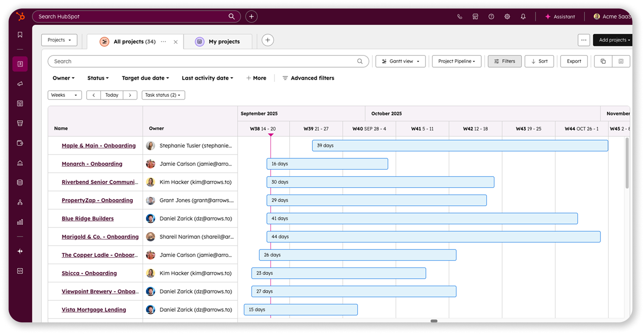The width and height of the screenshot is (644, 334).
Task: Open the Marketing megaphone sidebar icon
Action: 20,84
